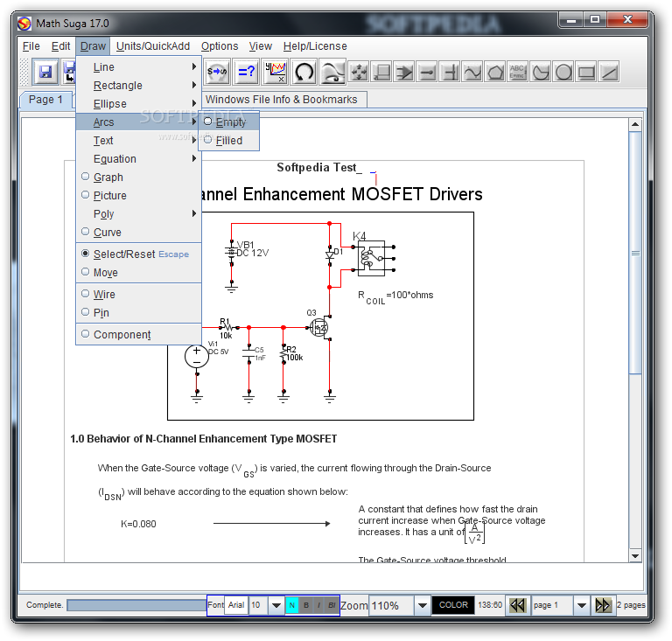This screenshot has height=641, width=672.
Task: Set normal font style with N button
Action: click(x=292, y=605)
